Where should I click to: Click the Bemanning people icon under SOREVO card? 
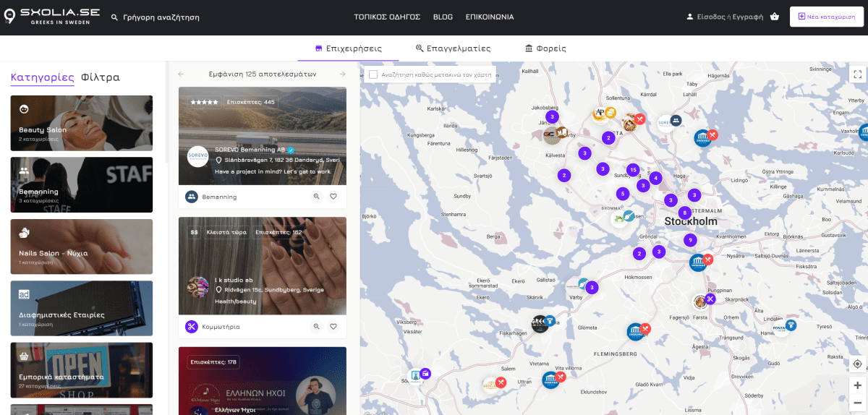(192, 197)
